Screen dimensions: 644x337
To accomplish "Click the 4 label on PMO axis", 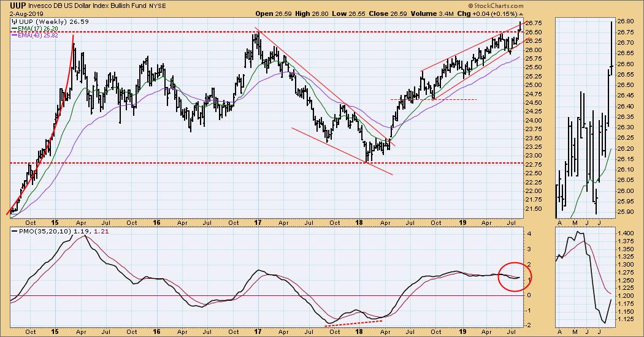I will point(529,233).
